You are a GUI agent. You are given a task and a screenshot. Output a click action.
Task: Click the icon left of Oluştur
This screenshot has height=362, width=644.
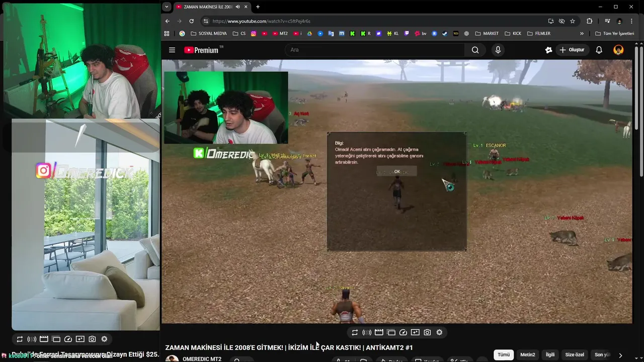click(x=548, y=50)
